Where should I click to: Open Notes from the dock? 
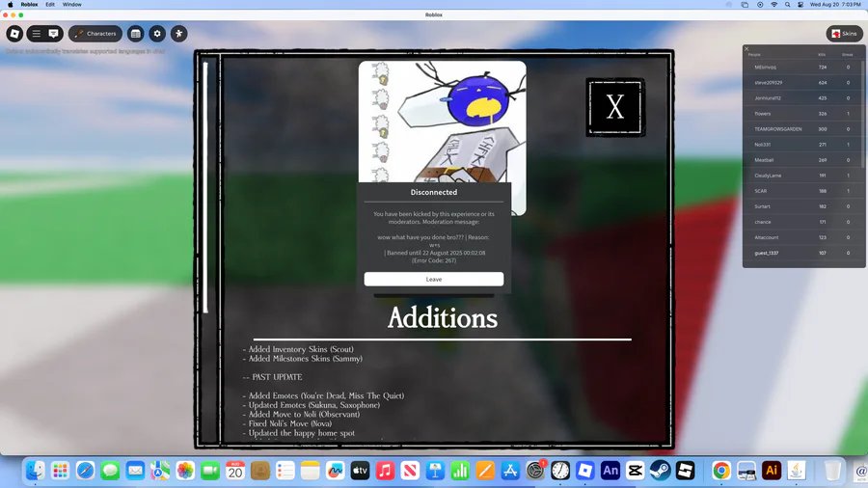310,471
